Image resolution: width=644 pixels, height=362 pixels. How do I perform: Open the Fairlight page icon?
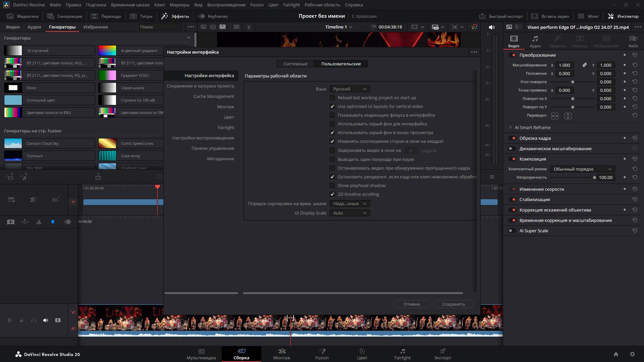pyautogui.click(x=402, y=351)
